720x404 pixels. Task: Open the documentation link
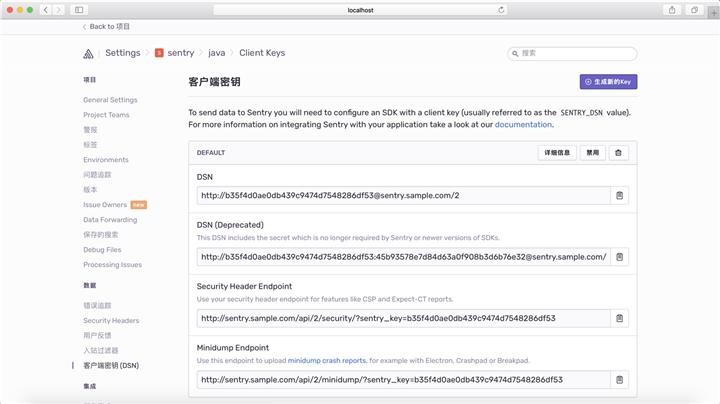click(x=523, y=124)
